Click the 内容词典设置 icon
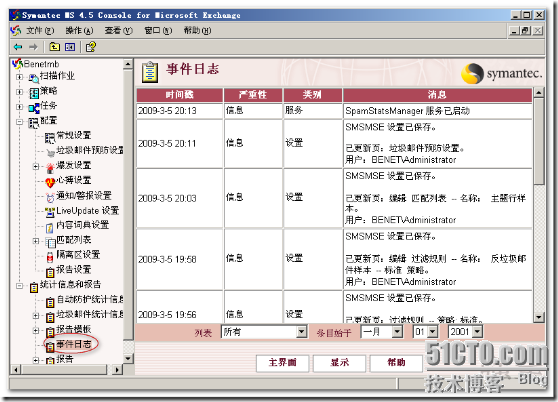Screen dimensions: 558x402 50,227
